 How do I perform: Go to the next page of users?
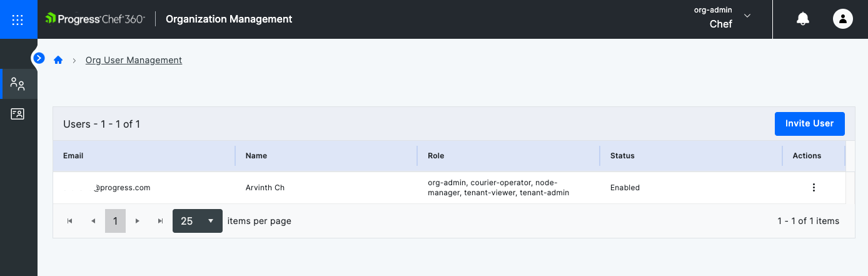pos(138,221)
